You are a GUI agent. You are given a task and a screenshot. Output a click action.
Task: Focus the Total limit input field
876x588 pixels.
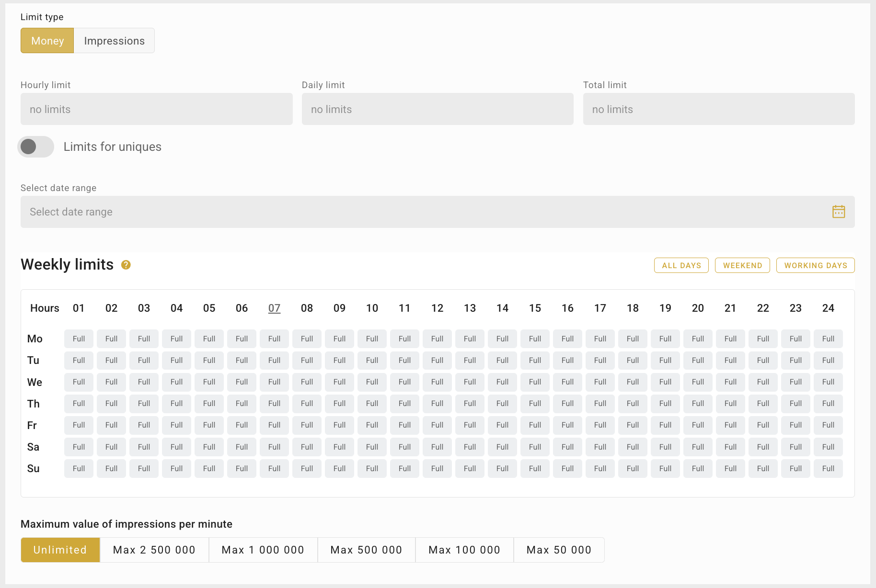(x=718, y=109)
